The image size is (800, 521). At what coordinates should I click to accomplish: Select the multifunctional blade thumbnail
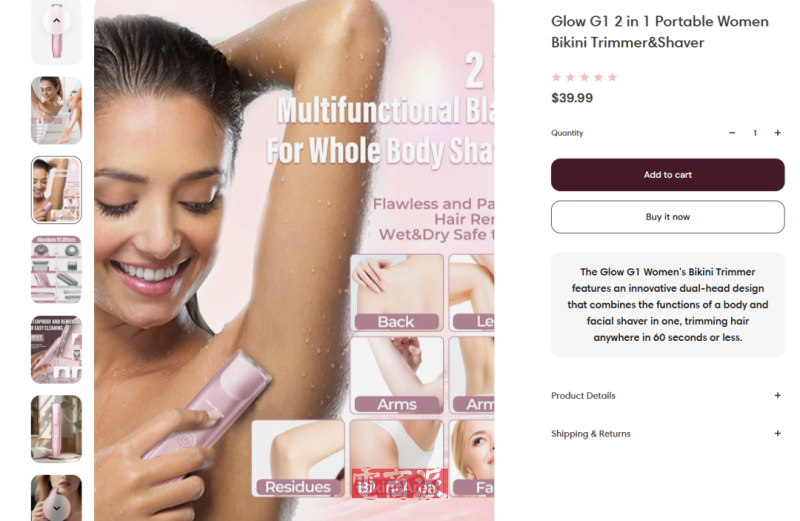56,190
